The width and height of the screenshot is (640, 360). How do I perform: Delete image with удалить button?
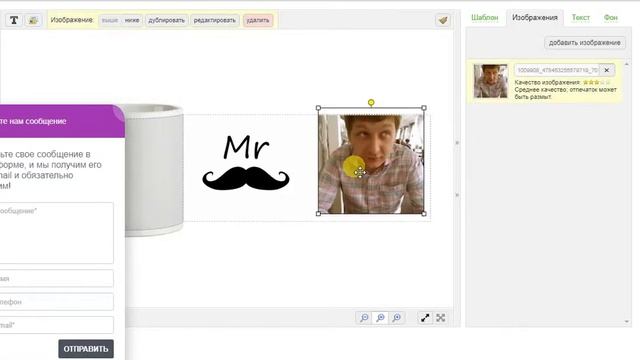pos(258,20)
